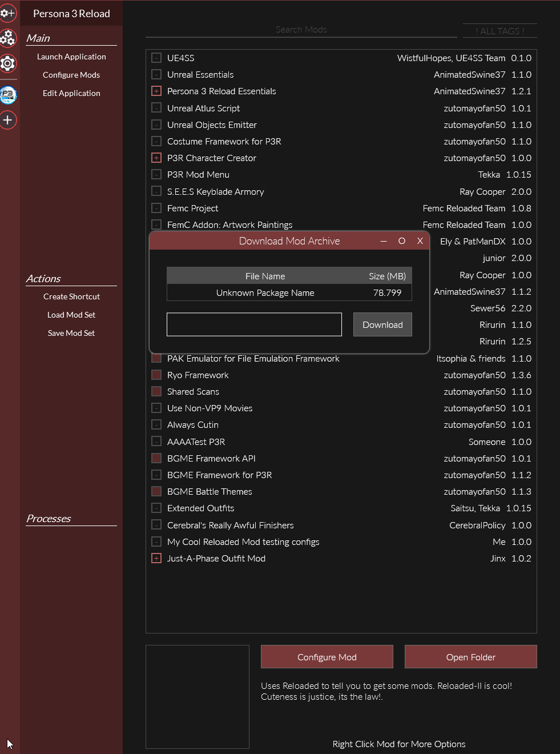Open Configure Mods in Main menu
The height and width of the screenshot is (754, 560).
(71, 75)
